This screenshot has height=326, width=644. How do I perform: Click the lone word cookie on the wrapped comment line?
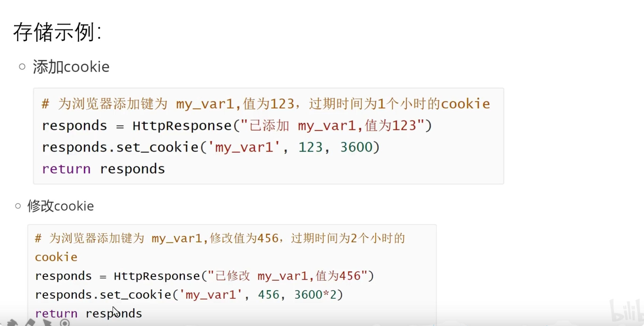point(56,257)
